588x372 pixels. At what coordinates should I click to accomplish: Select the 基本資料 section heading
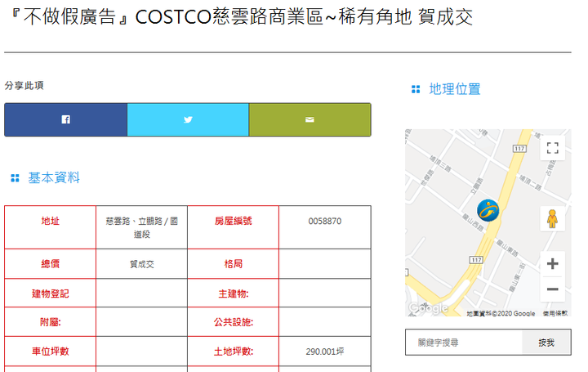coord(54,177)
